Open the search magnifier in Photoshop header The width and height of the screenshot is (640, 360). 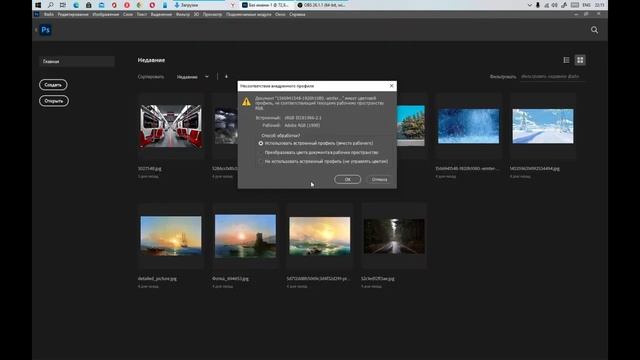[x=594, y=30]
